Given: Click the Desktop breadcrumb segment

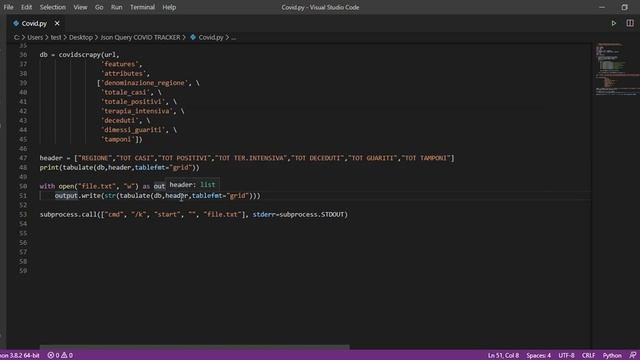Looking at the screenshot, I should [81, 37].
